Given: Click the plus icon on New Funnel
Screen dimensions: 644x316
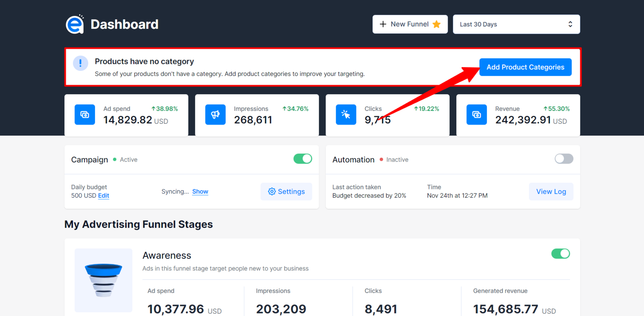Looking at the screenshot, I should 383,24.
